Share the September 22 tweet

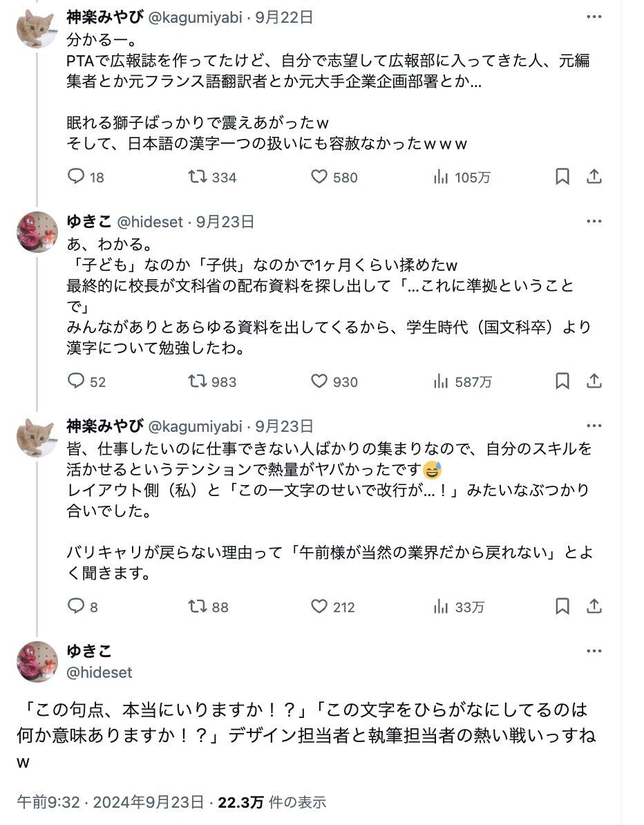[x=594, y=176]
